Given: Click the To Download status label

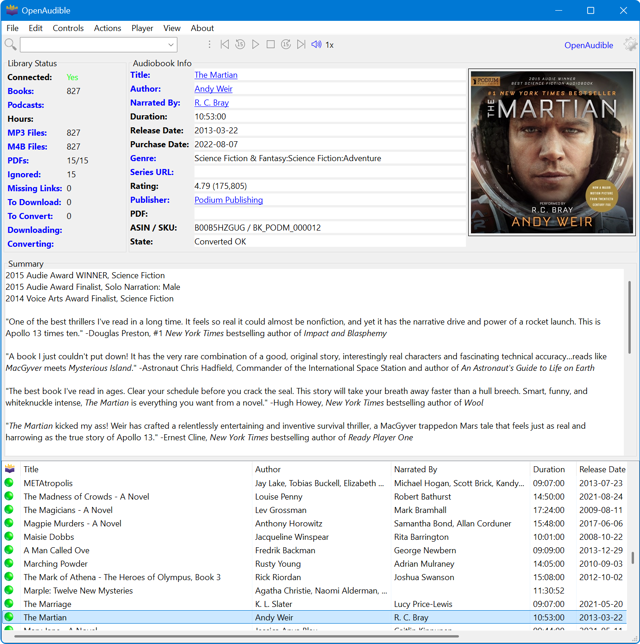Looking at the screenshot, I should click(34, 202).
